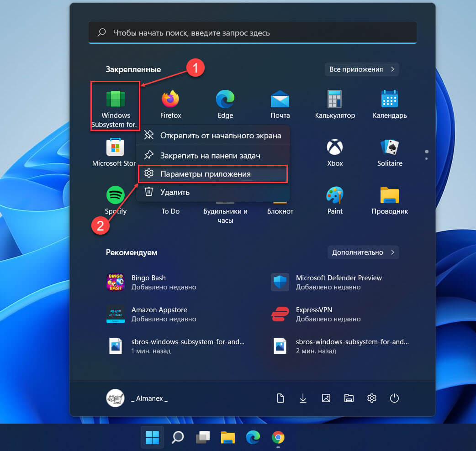This screenshot has height=451, width=476.
Task: Open Проводник file explorer pinned app
Action: point(390,200)
